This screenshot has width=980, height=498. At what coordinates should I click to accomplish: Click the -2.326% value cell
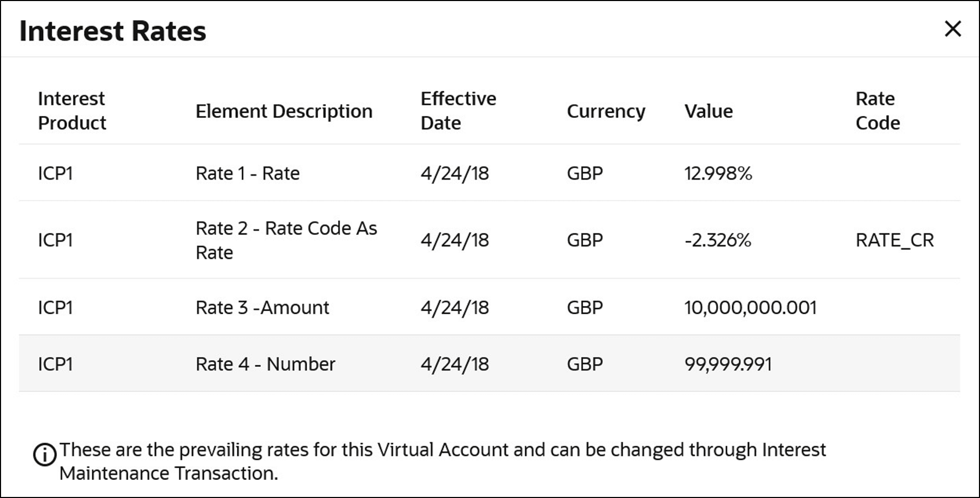(718, 240)
